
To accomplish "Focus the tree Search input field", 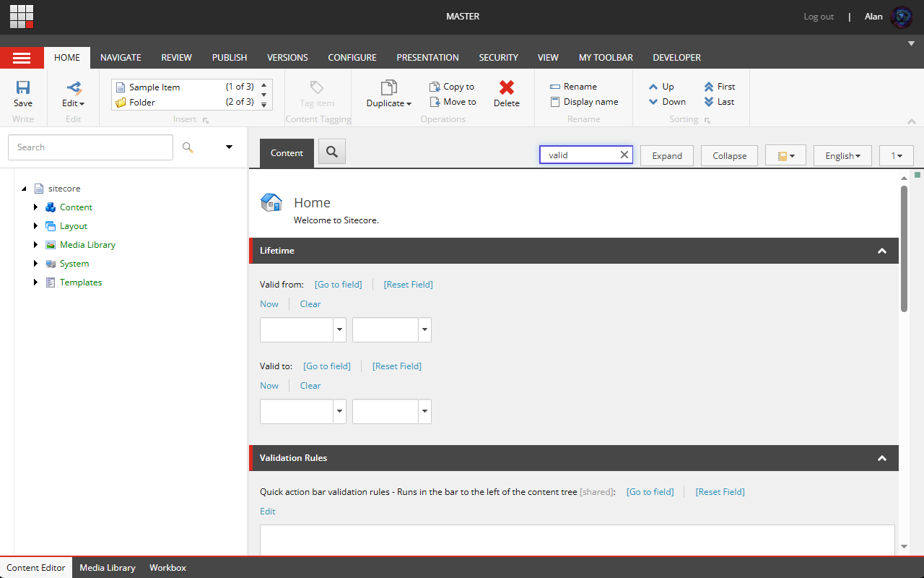I will click(x=90, y=147).
